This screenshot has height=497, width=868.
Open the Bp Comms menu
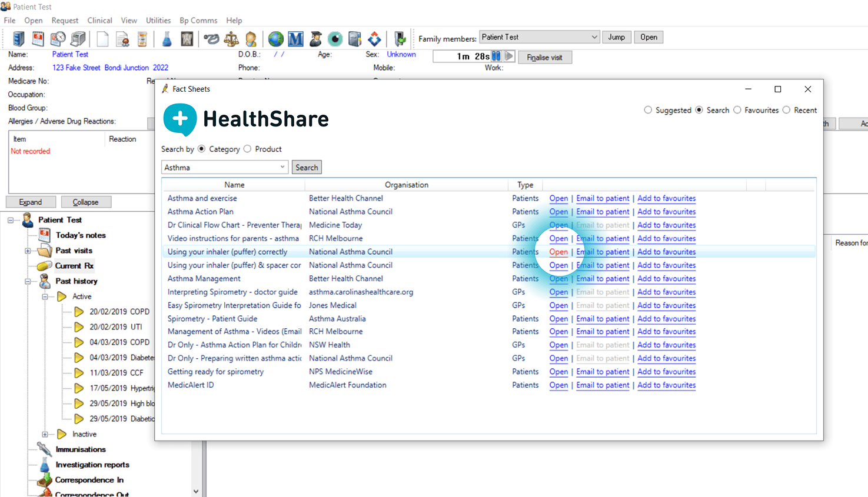(198, 20)
